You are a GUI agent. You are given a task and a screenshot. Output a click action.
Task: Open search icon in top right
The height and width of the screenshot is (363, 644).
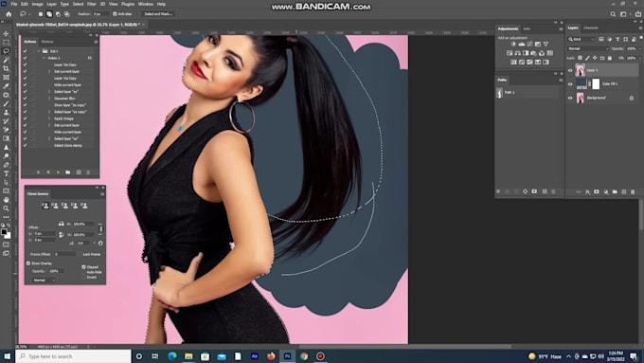click(613, 14)
